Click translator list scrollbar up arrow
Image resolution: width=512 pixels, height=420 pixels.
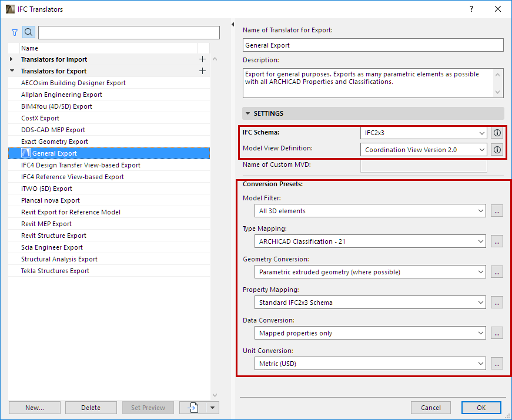[x=215, y=59]
